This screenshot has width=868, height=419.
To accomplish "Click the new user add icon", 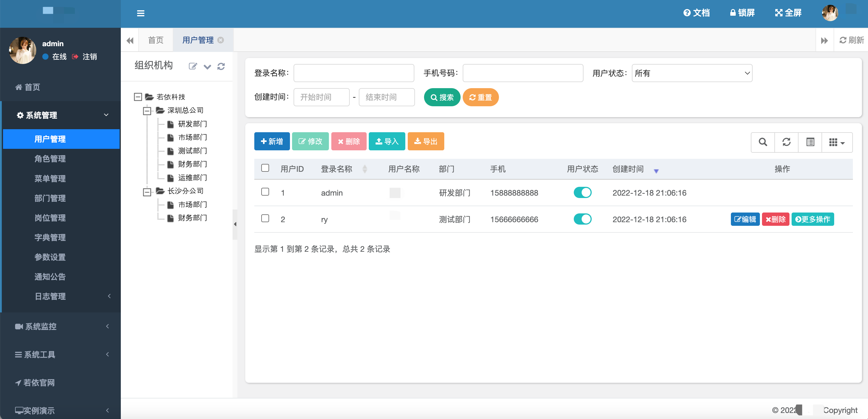I will [273, 141].
